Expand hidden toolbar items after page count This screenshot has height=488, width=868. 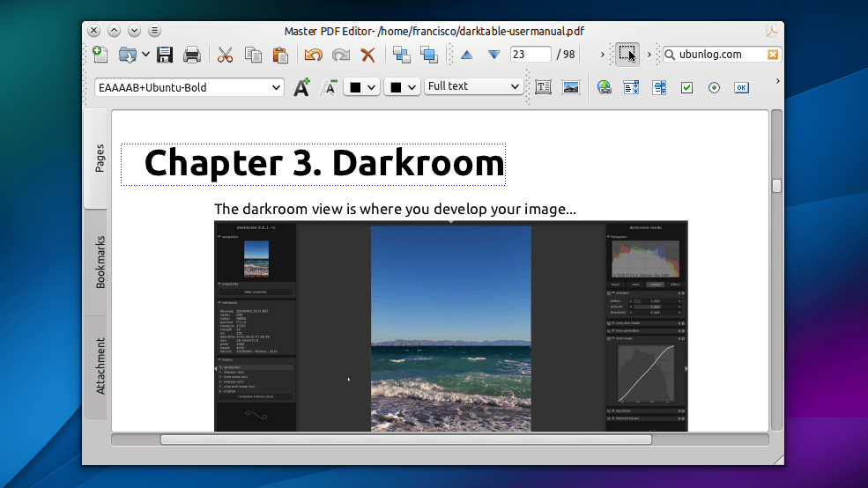[x=602, y=55]
